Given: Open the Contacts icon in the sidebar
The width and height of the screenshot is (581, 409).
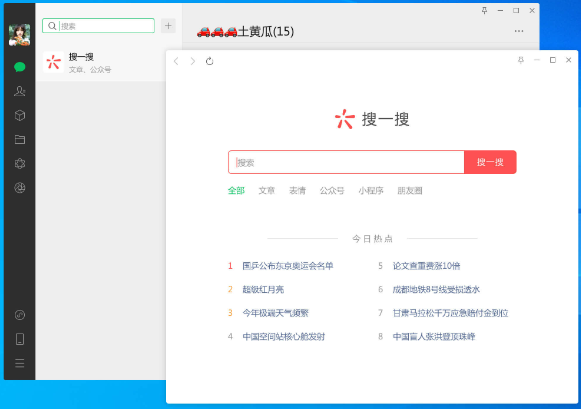Looking at the screenshot, I should (x=20, y=91).
